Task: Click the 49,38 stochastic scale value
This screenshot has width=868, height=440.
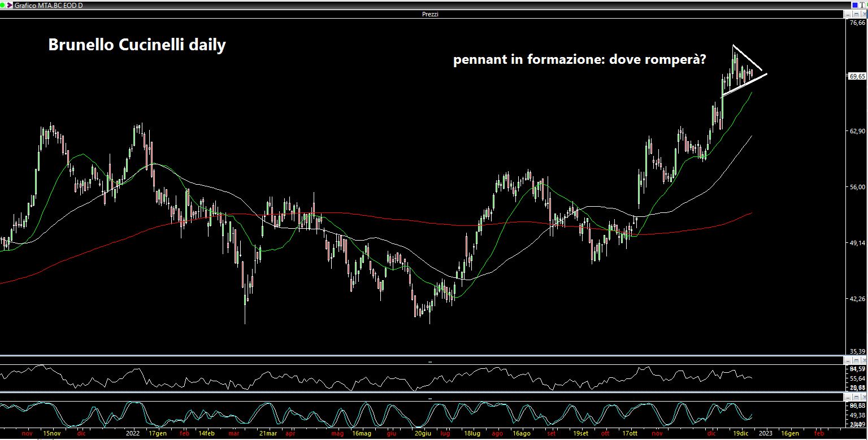Action: (x=857, y=414)
